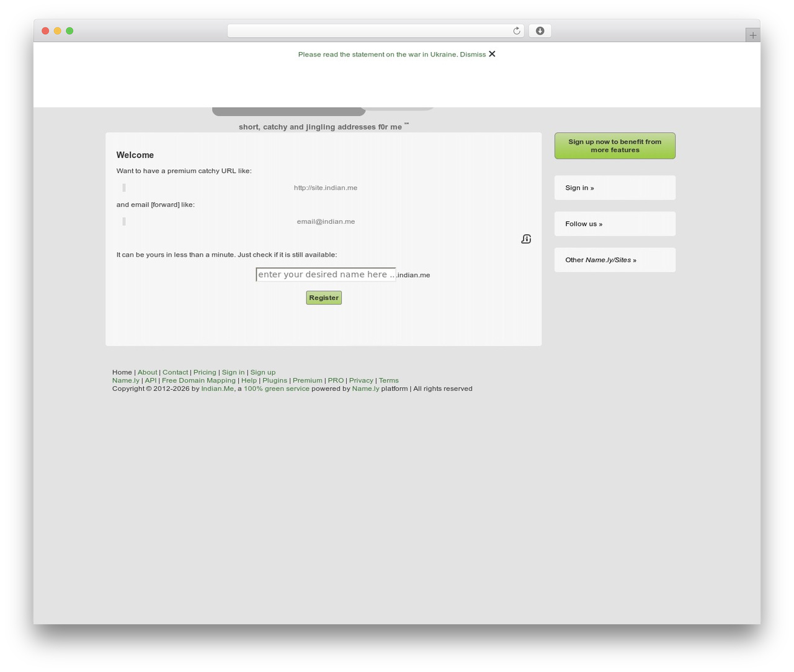Open the About footer link
This screenshot has width=794, height=672.
pyautogui.click(x=148, y=373)
